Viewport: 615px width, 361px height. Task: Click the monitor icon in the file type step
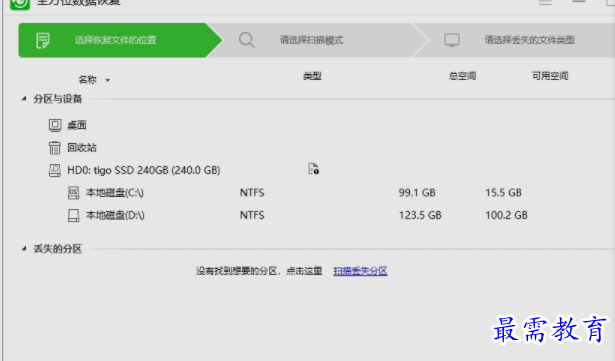point(452,40)
